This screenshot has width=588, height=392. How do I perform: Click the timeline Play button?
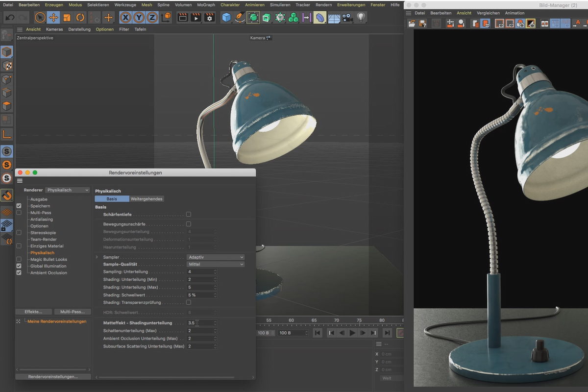(x=352, y=333)
